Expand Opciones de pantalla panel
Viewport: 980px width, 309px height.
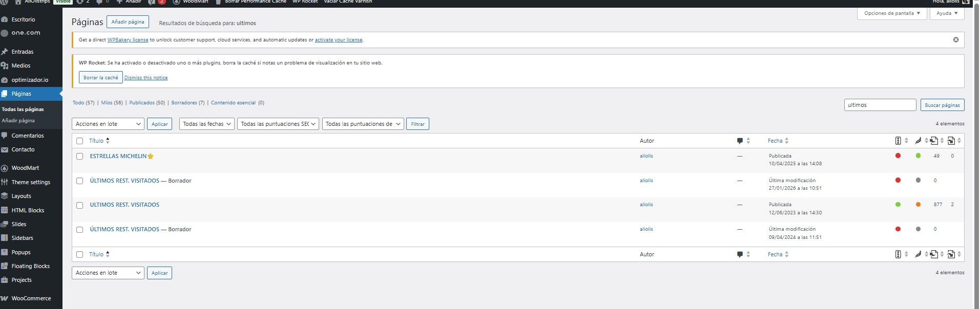pos(891,13)
